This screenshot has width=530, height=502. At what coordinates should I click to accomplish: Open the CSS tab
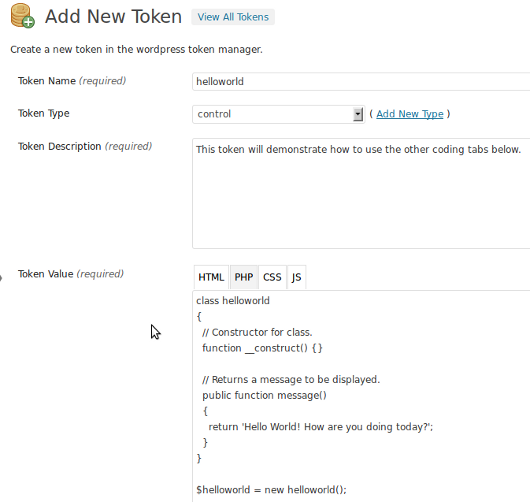click(272, 277)
